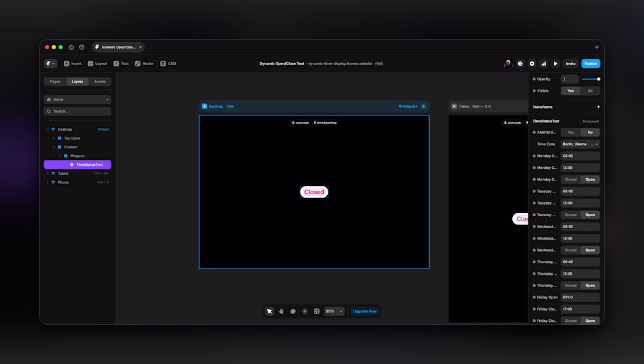Select the Closed badge on Desktop canvas
This screenshot has height=364, width=644.
(314, 192)
